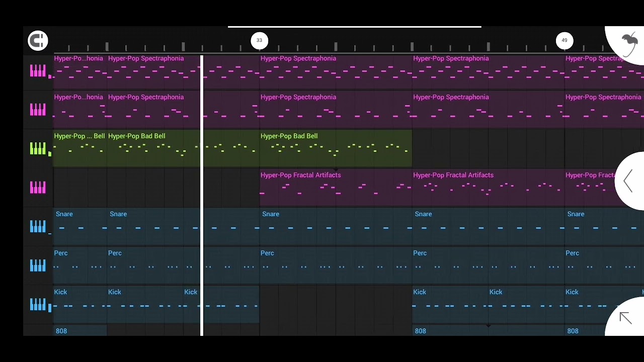Open the FL Studio fruit logo menu
The height and width of the screenshot is (362, 644).
[629, 44]
